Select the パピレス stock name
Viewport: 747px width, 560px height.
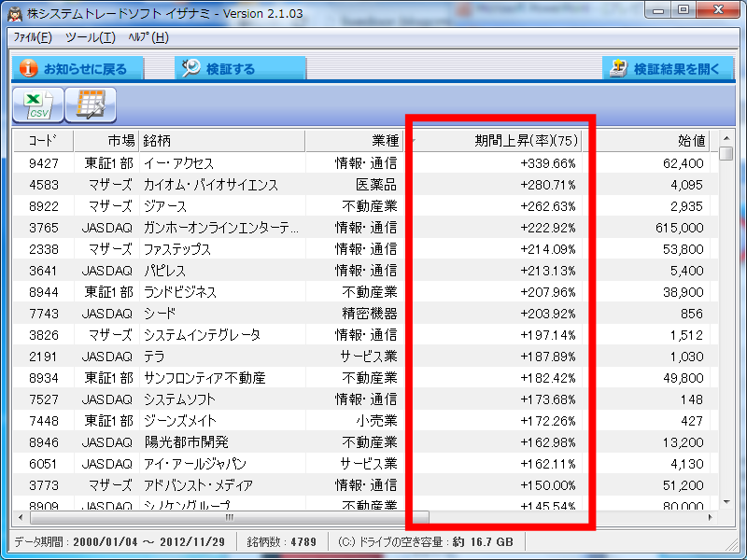tap(165, 271)
